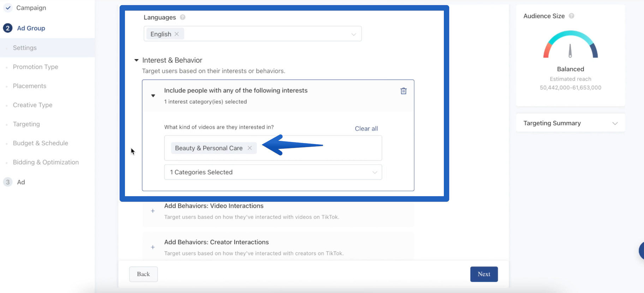
Task: Remove Beauty & Personal Care interest tag
Action: tap(250, 148)
